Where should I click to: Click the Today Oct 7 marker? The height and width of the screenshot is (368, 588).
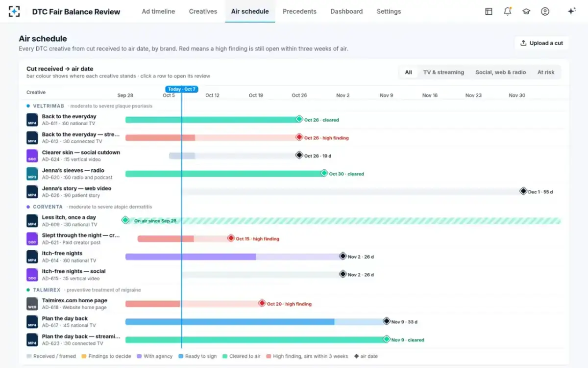[x=181, y=89]
